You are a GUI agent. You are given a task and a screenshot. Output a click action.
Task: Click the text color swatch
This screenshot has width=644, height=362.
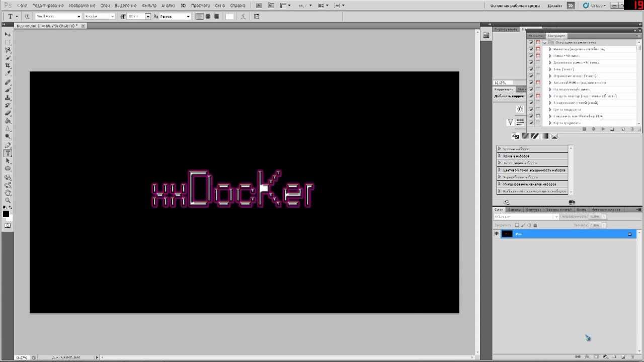(x=230, y=17)
